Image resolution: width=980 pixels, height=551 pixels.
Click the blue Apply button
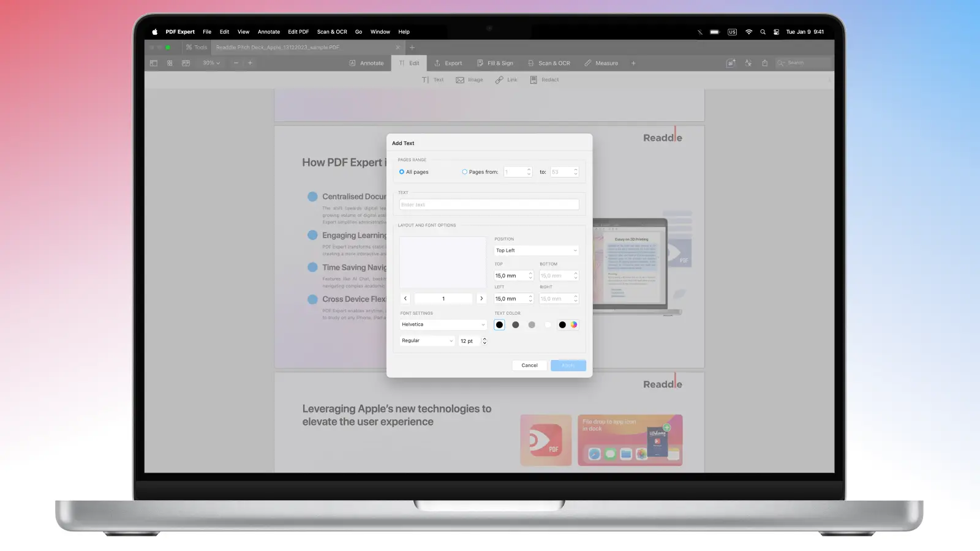pos(568,365)
